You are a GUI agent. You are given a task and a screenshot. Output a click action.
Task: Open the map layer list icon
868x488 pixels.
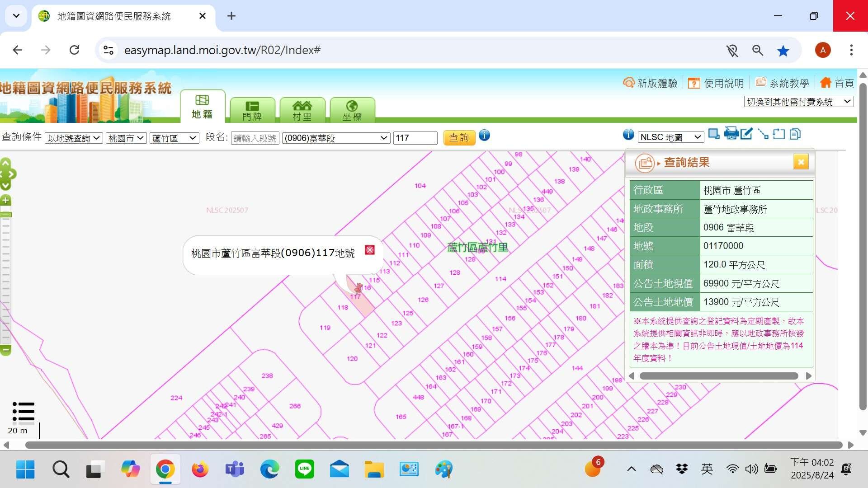(x=23, y=411)
